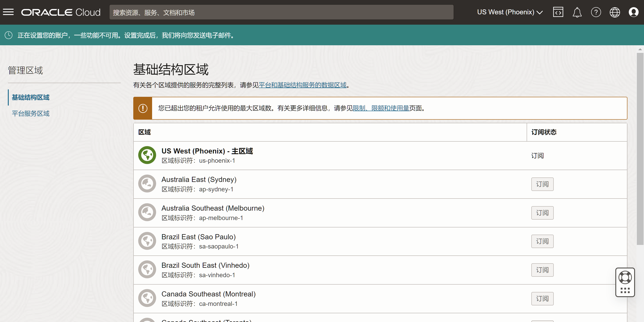Select 平台服务区域 in the sidebar
This screenshot has width=644, height=322.
30,114
